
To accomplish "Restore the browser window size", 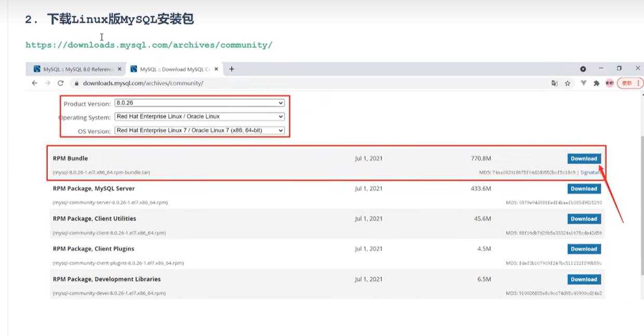I will click(x=619, y=68).
